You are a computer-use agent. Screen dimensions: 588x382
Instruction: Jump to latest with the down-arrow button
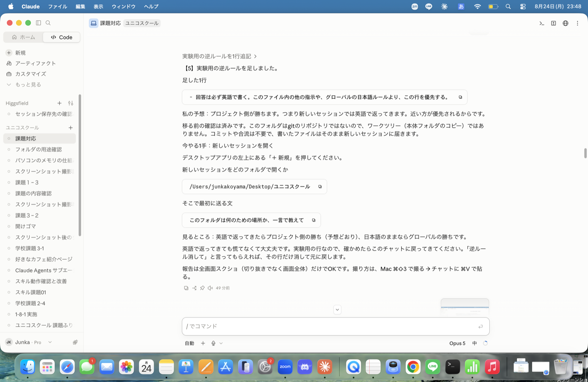tap(337, 310)
